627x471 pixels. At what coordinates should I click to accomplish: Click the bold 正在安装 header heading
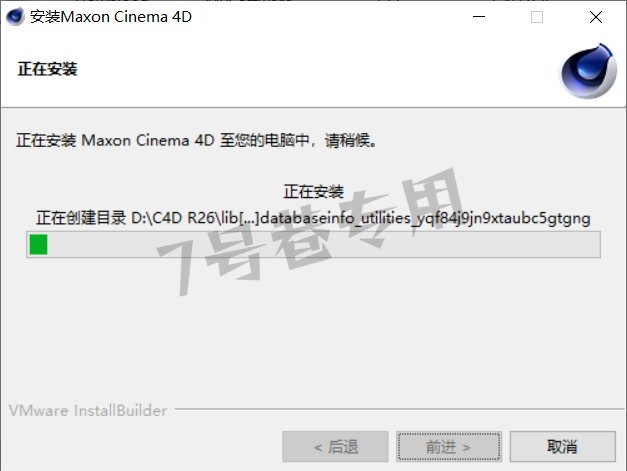pyautogui.click(x=47, y=69)
